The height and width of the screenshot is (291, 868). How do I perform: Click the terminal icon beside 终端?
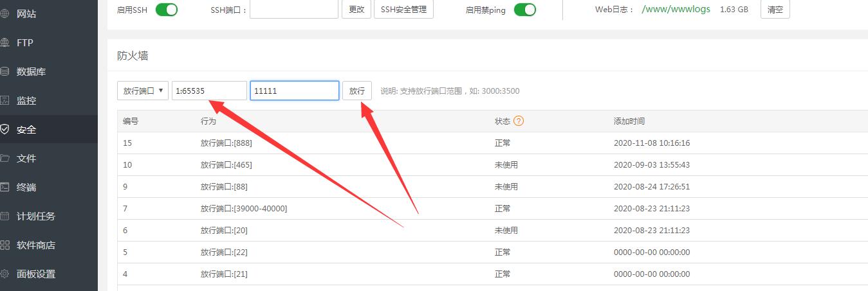(x=5, y=187)
